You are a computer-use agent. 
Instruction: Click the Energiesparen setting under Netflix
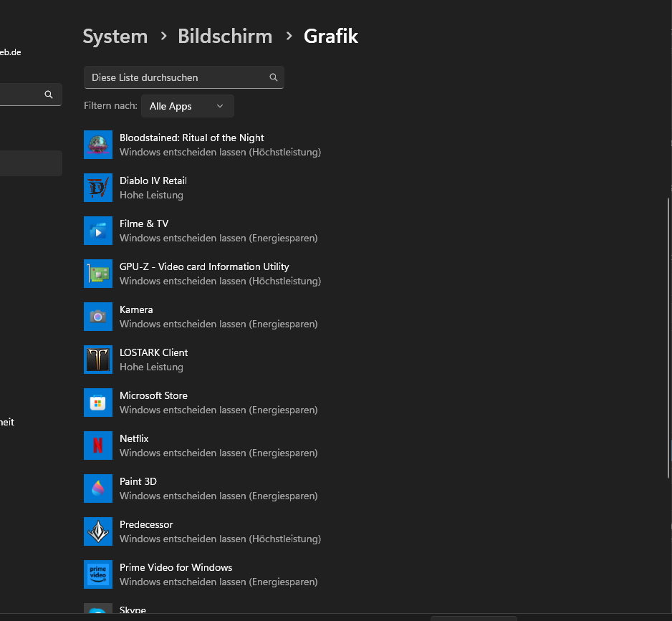coord(219,453)
